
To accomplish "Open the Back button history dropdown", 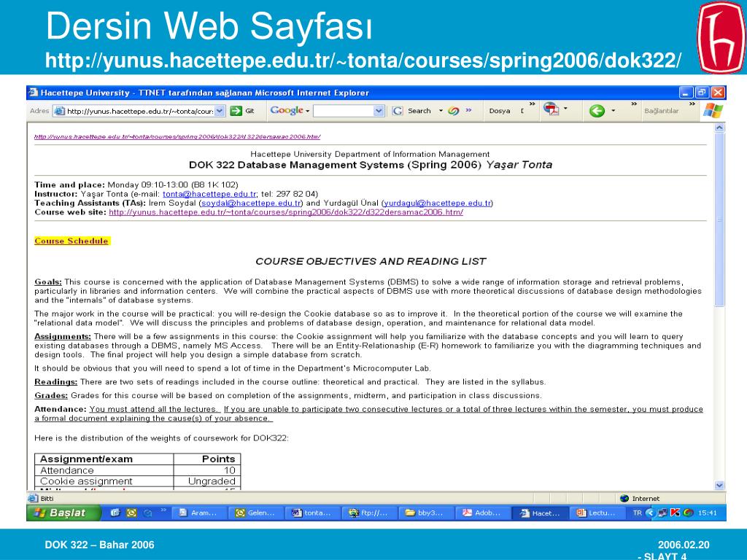I will click(613, 111).
